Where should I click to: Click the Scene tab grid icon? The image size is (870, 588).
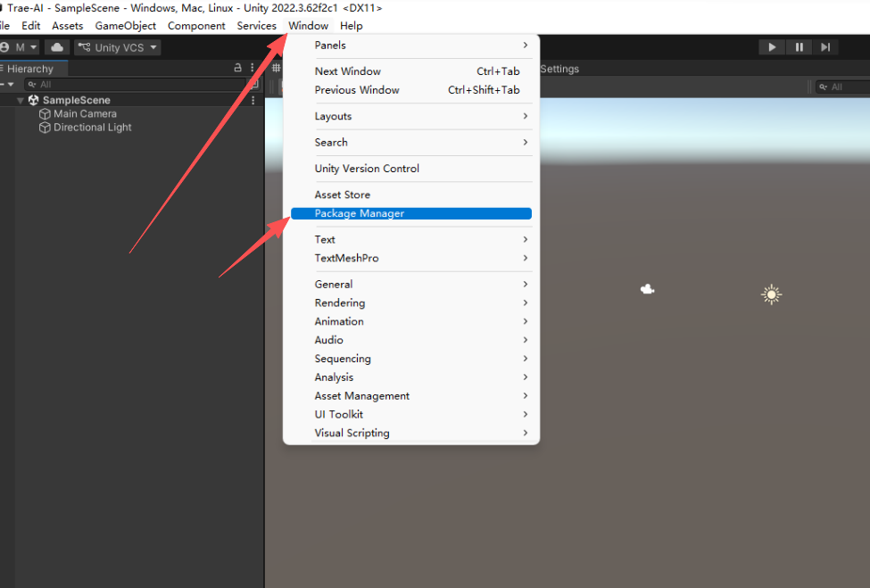tap(276, 68)
